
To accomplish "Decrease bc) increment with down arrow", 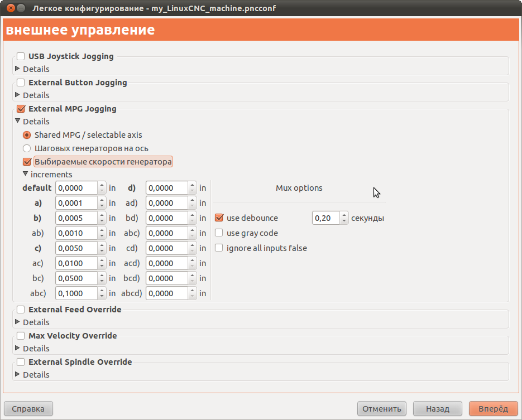I will pyautogui.click(x=102, y=281).
